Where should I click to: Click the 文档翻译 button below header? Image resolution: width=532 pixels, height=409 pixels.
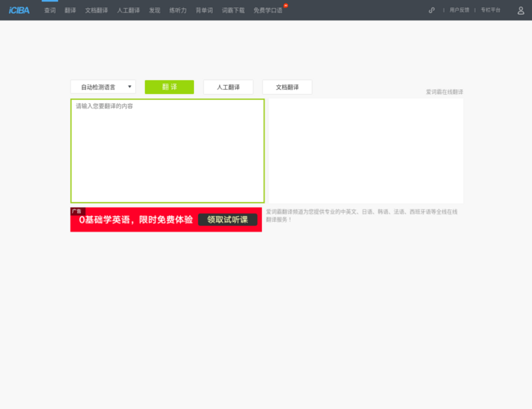point(287,88)
